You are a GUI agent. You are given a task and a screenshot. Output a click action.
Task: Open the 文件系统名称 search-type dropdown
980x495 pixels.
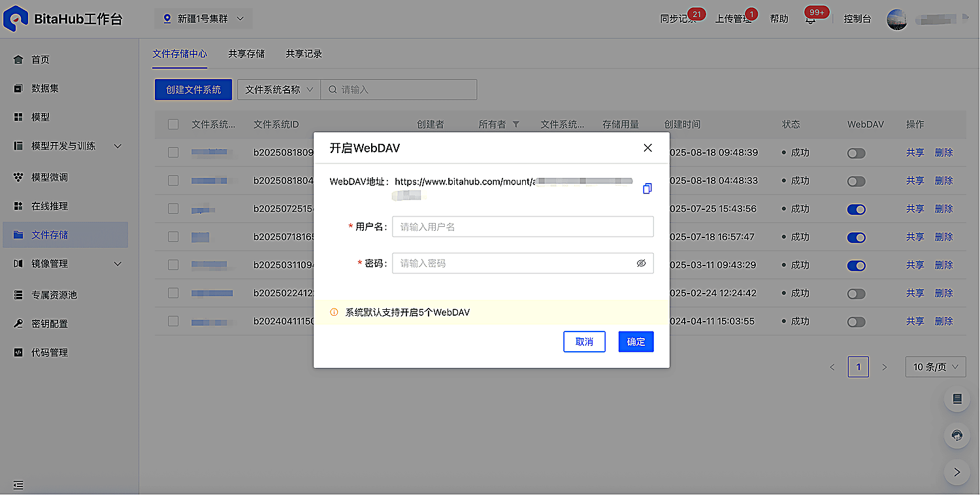coord(279,90)
